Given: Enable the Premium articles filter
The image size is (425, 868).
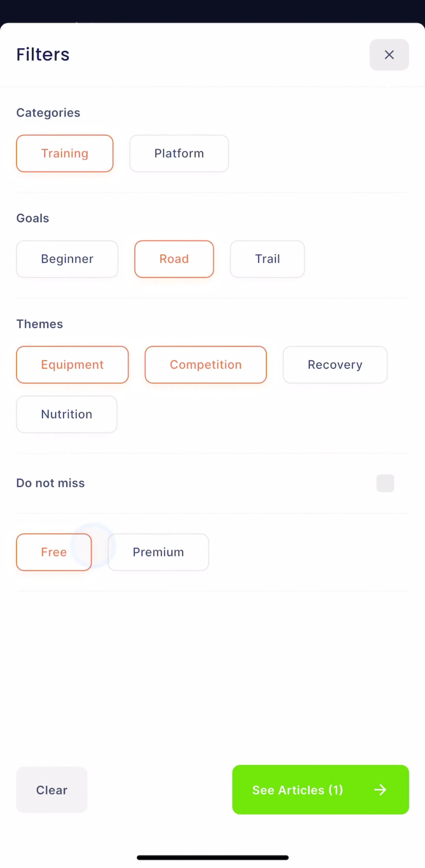Looking at the screenshot, I should click(x=158, y=552).
